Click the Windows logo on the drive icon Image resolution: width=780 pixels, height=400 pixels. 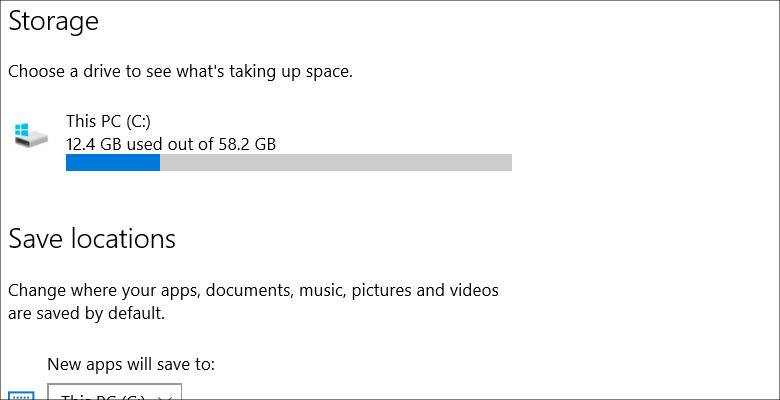tap(23, 130)
